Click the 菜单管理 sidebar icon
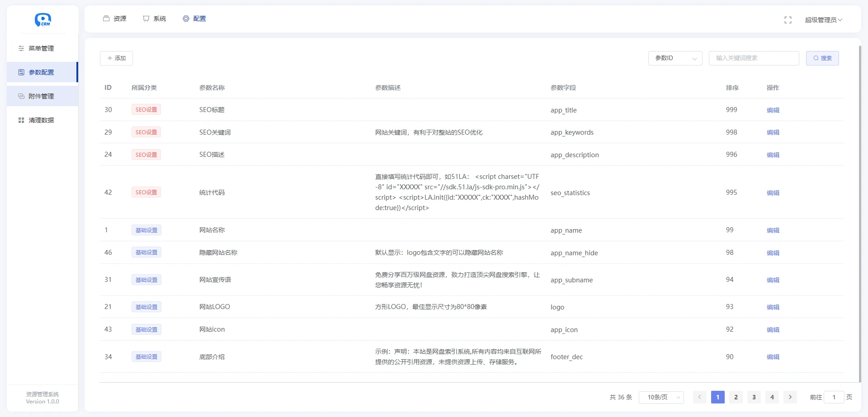The image size is (868, 417). coord(21,48)
